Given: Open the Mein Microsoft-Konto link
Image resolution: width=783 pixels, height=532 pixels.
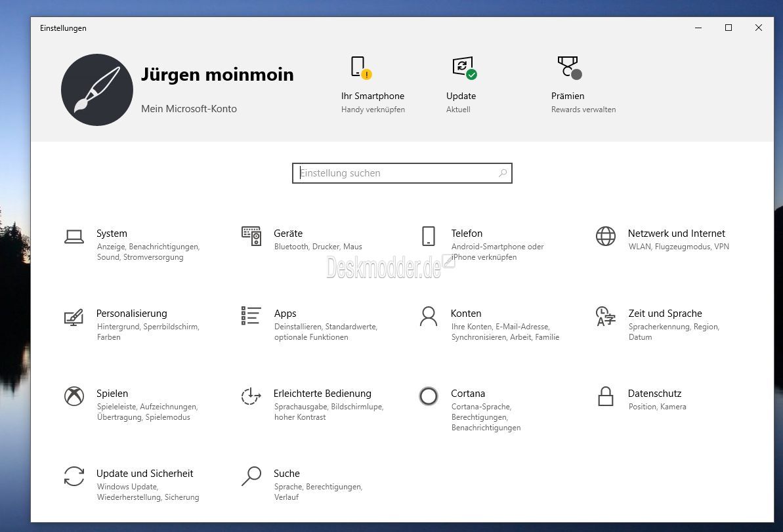Looking at the screenshot, I should 189,109.
